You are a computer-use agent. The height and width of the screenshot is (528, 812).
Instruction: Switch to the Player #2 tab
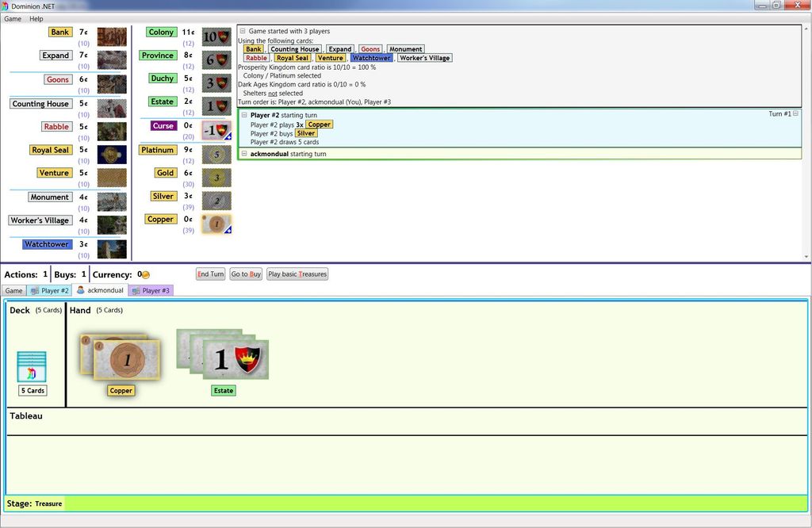click(49, 290)
